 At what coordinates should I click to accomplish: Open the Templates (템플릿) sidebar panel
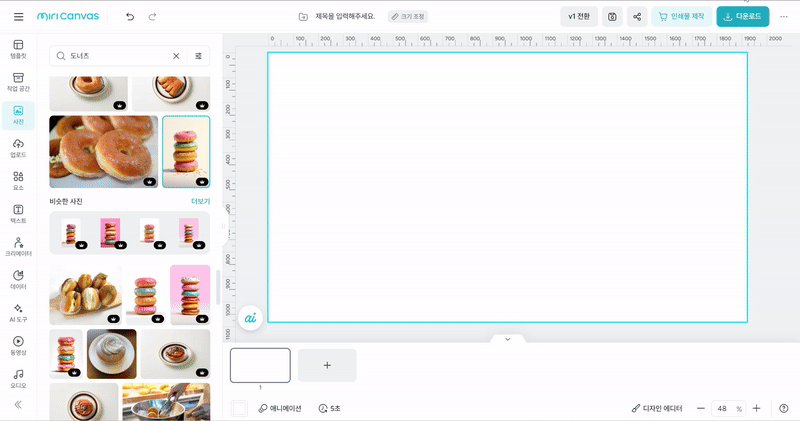coord(18,49)
